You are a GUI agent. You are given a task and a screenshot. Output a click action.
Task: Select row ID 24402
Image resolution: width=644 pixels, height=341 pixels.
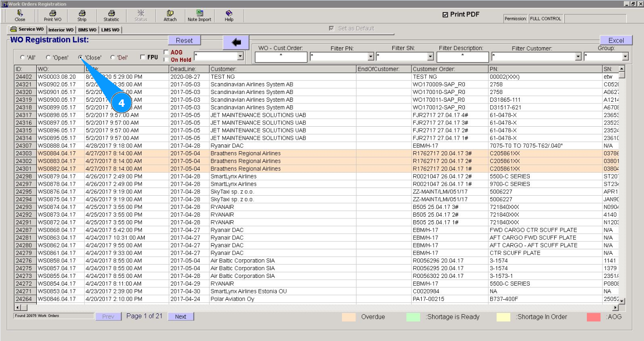25,77
